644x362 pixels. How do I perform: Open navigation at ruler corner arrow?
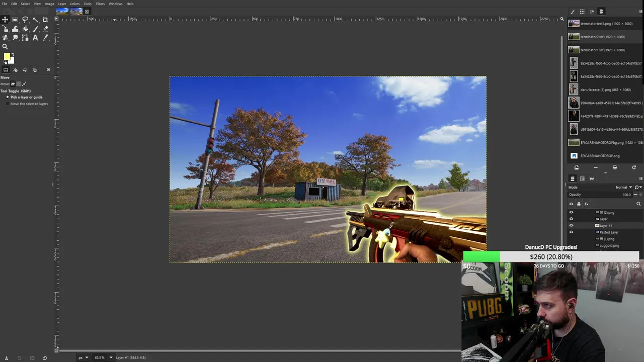pos(56,19)
